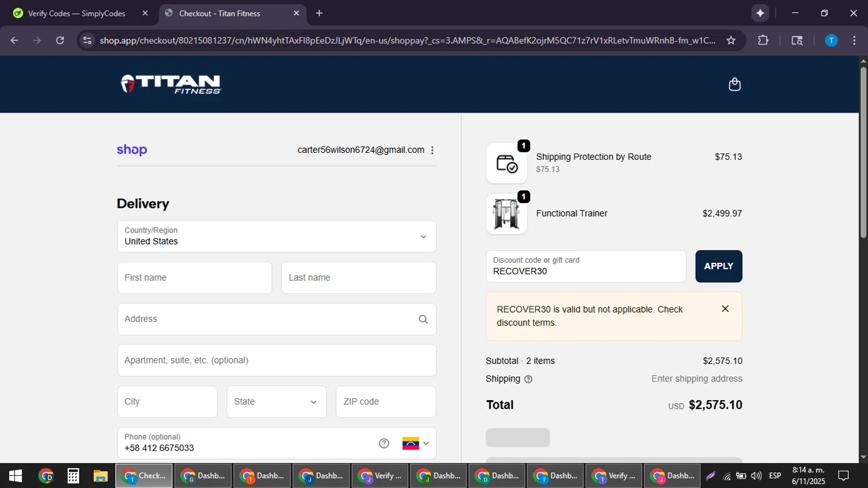868x488 pixels.
Task: Click the First name field
Action: (x=194, y=278)
